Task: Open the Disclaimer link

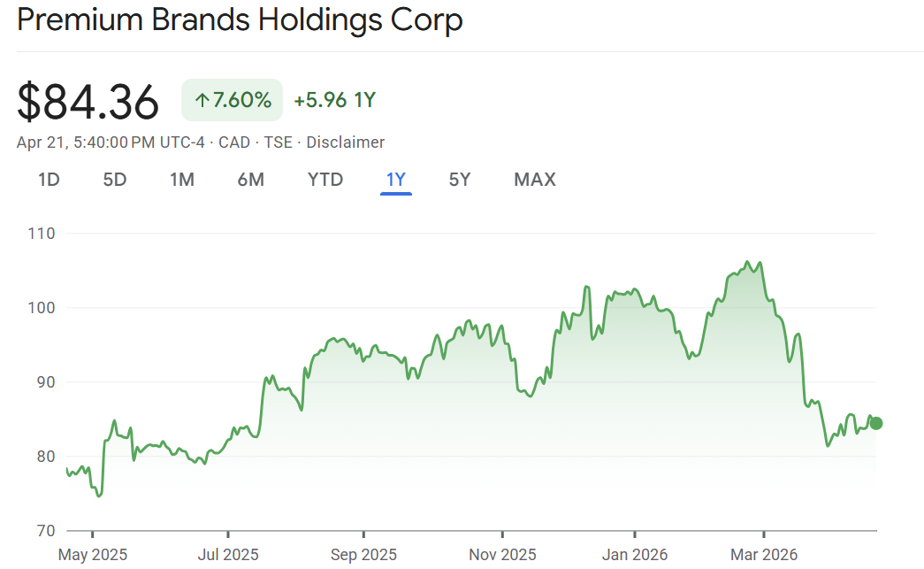Action: point(345,142)
